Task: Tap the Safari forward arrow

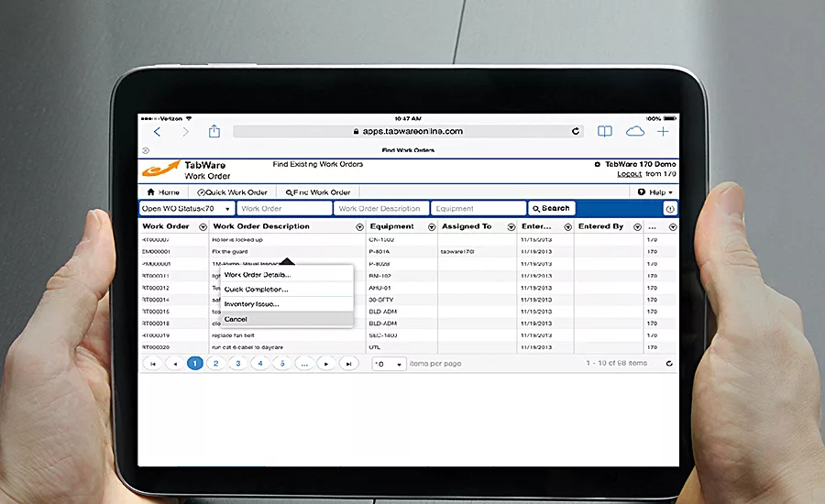Action: 185,132
